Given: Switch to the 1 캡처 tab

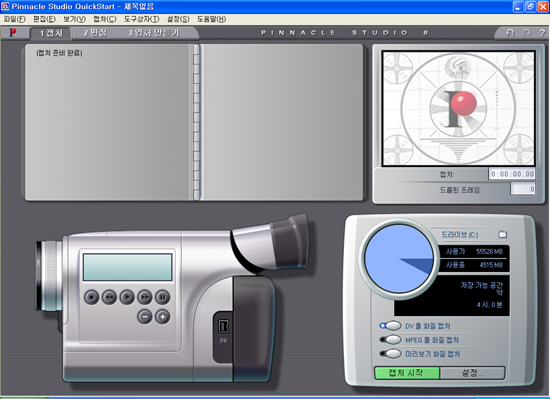Looking at the screenshot, I should 51,33.
